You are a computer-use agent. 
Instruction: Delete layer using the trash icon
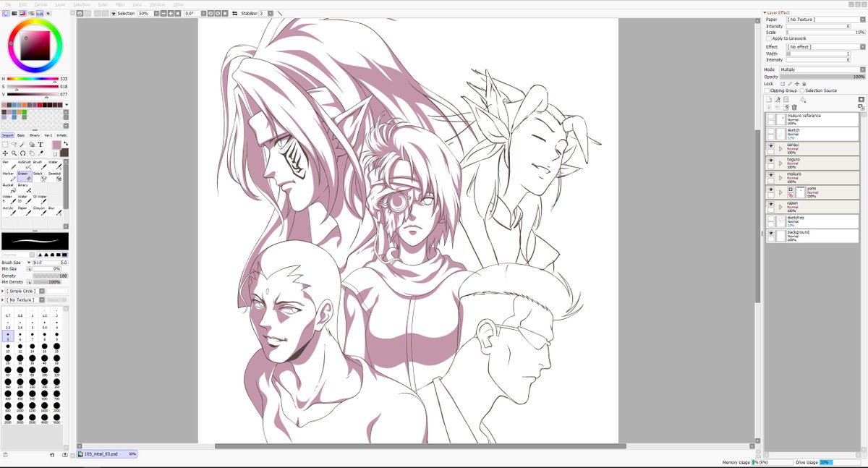[794, 107]
